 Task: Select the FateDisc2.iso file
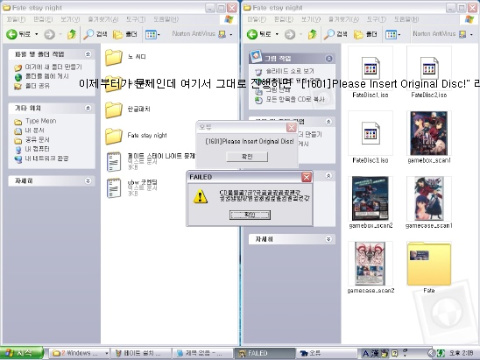[429, 73]
